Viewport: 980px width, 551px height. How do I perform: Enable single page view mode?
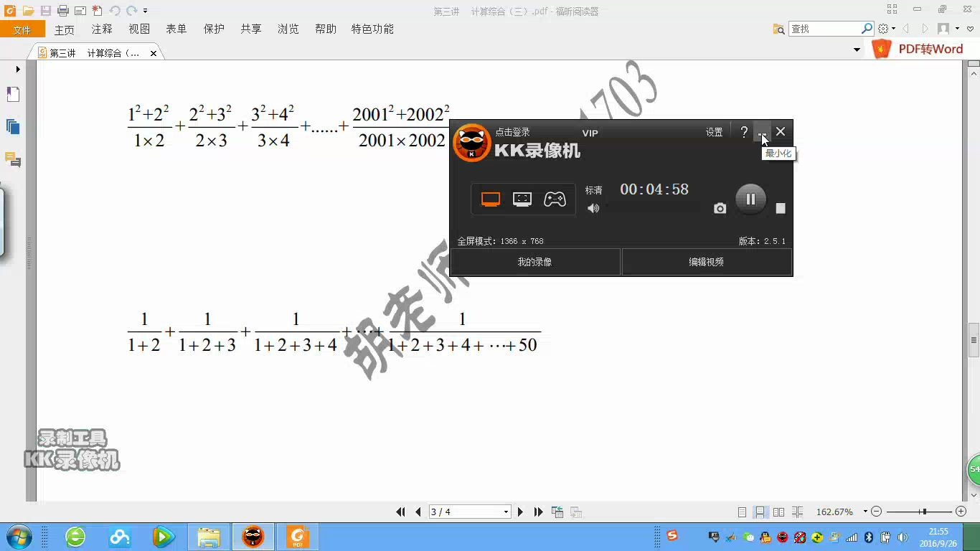click(741, 512)
